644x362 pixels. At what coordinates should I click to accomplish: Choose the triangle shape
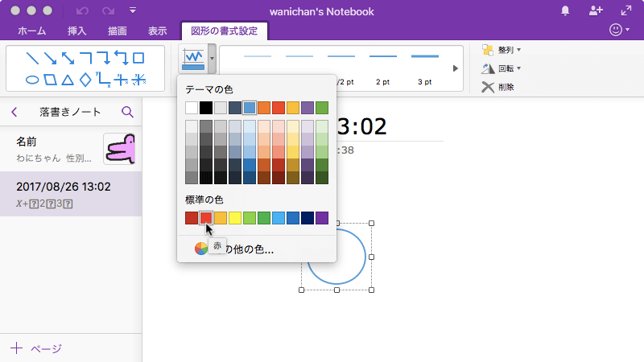(x=68, y=79)
